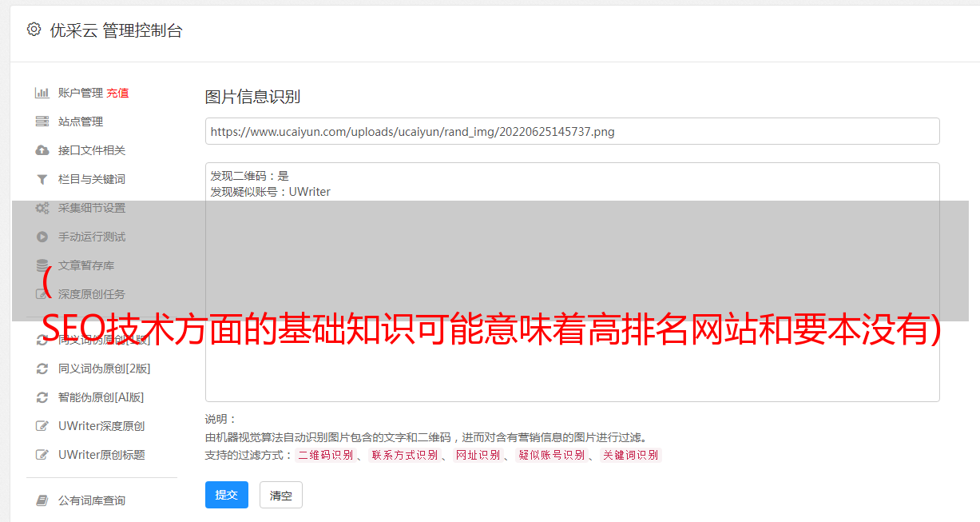Click the 网址识别 tag
980x522 pixels.
tap(478, 455)
